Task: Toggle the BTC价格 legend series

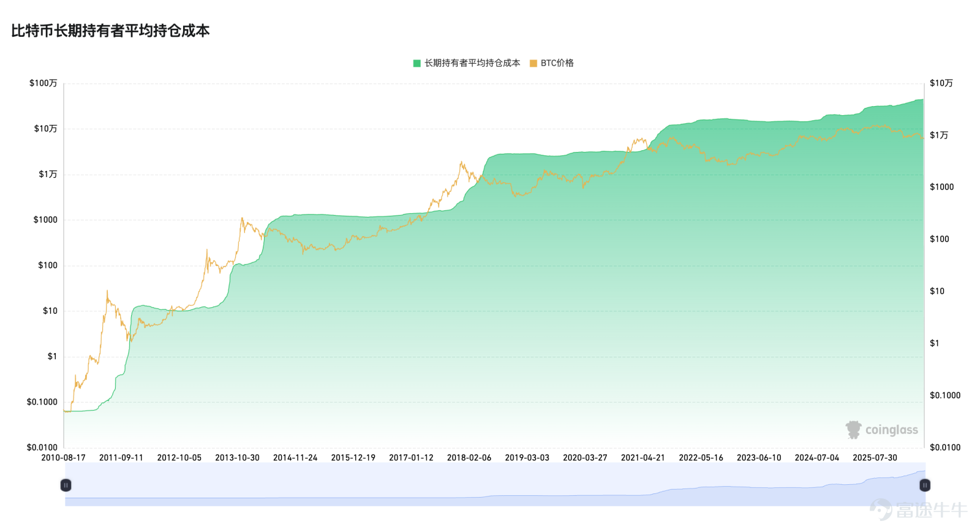Action: pos(552,63)
